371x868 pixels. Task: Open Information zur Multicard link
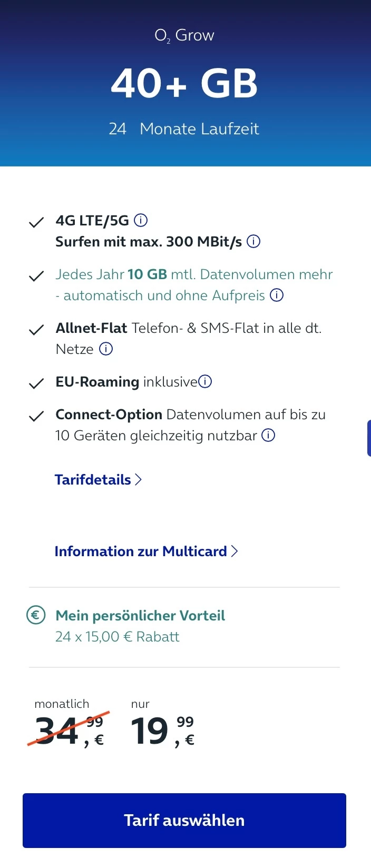[x=141, y=551]
